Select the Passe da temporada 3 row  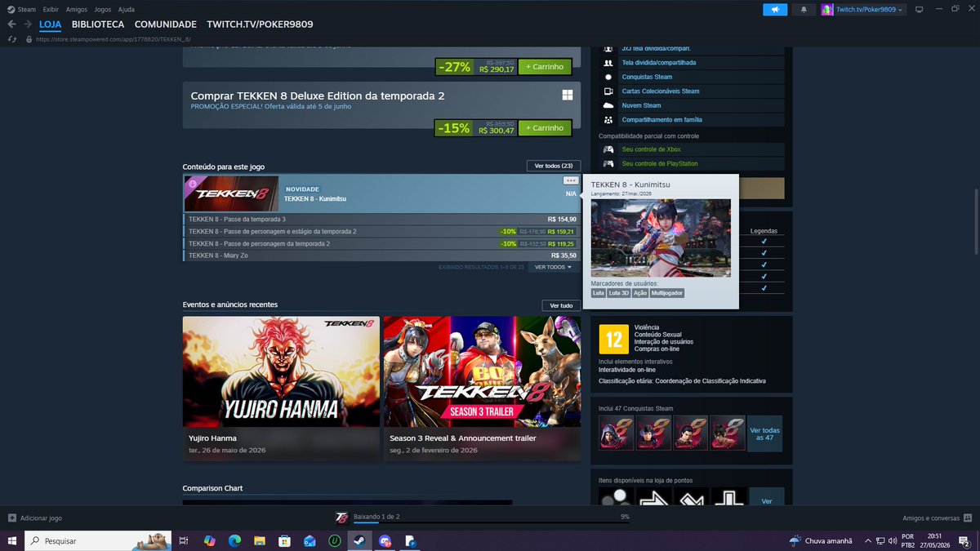tap(382, 219)
